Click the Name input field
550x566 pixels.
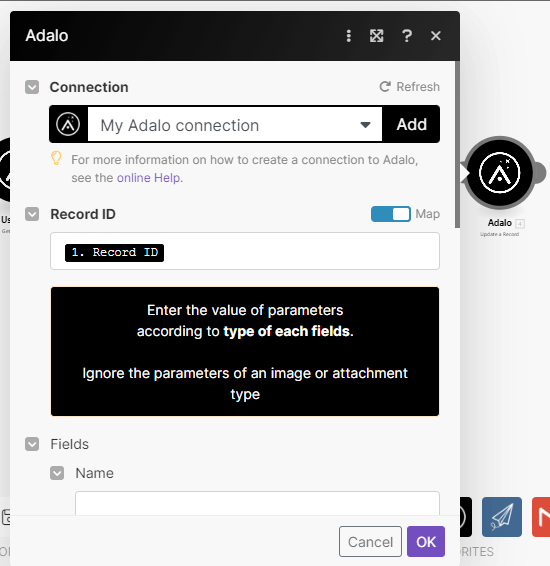257,503
